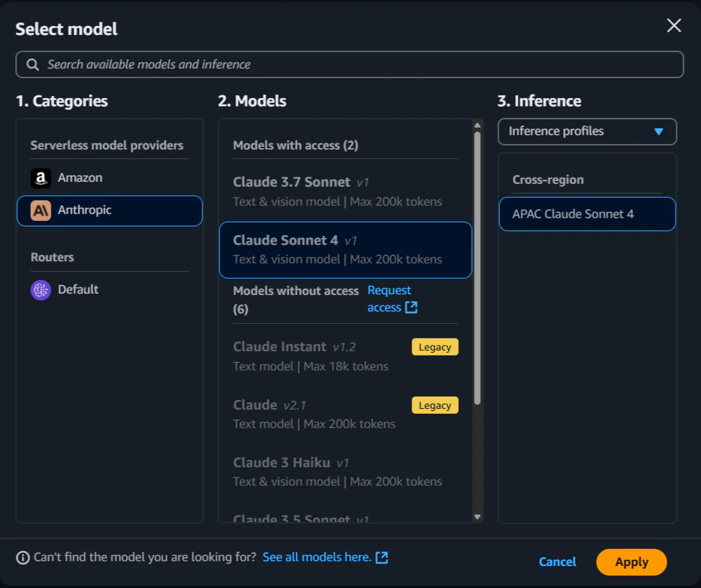This screenshot has width=701, height=588.
Task: Click Models with access (2) heading
Action: [x=296, y=145]
